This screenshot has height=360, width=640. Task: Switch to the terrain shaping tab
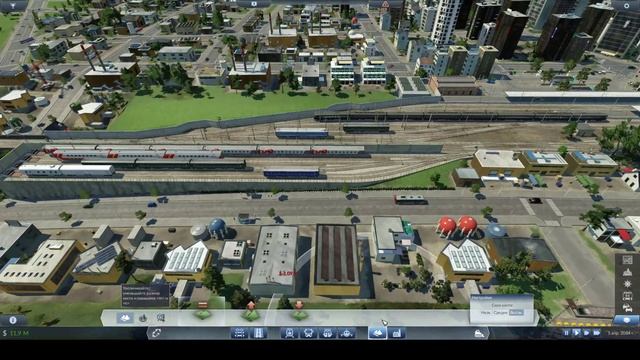125,318
